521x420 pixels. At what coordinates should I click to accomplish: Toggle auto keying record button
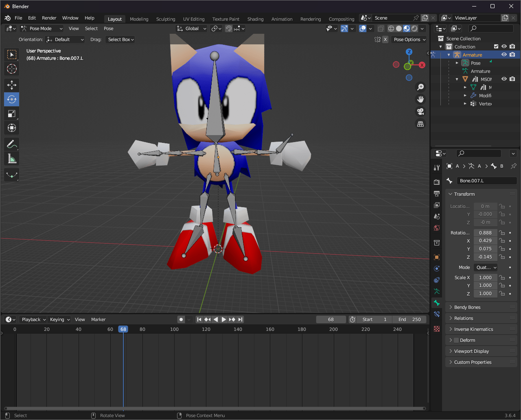tap(181, 319)
